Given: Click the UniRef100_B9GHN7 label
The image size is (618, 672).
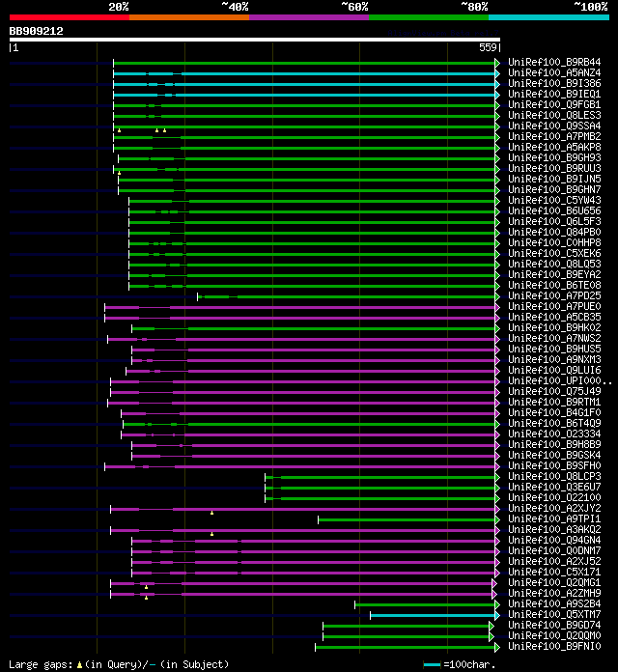Looking at the screenshot, I should (554, 189).
